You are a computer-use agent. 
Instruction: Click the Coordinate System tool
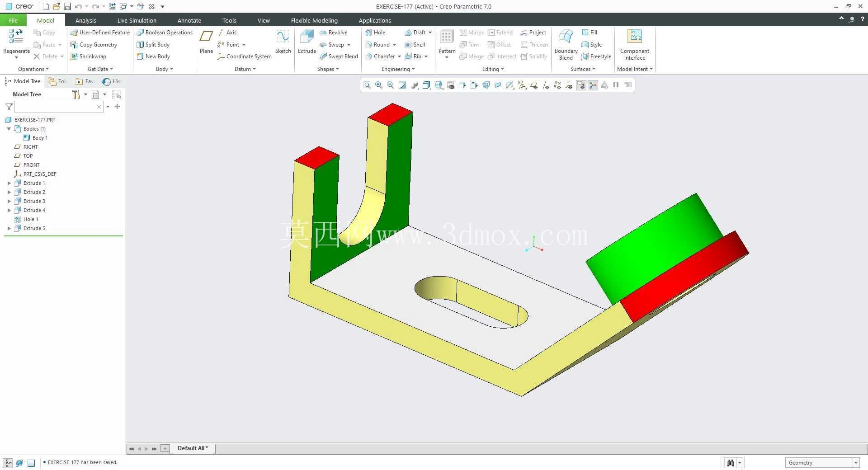245,56
